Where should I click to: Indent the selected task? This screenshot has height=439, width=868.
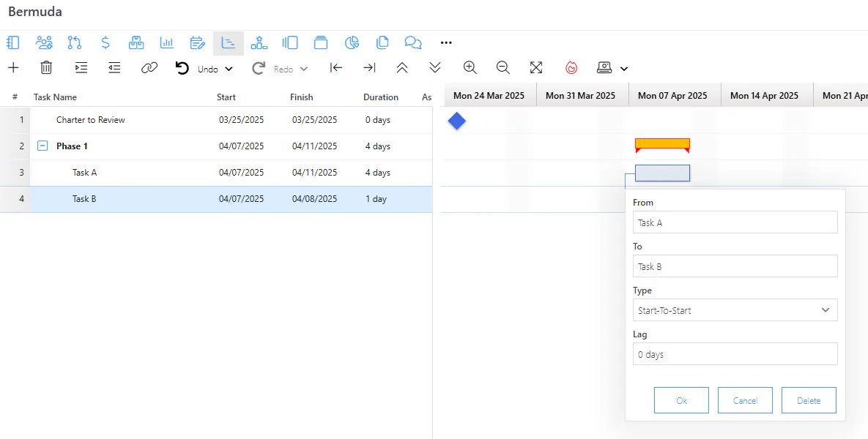point(81,67)
